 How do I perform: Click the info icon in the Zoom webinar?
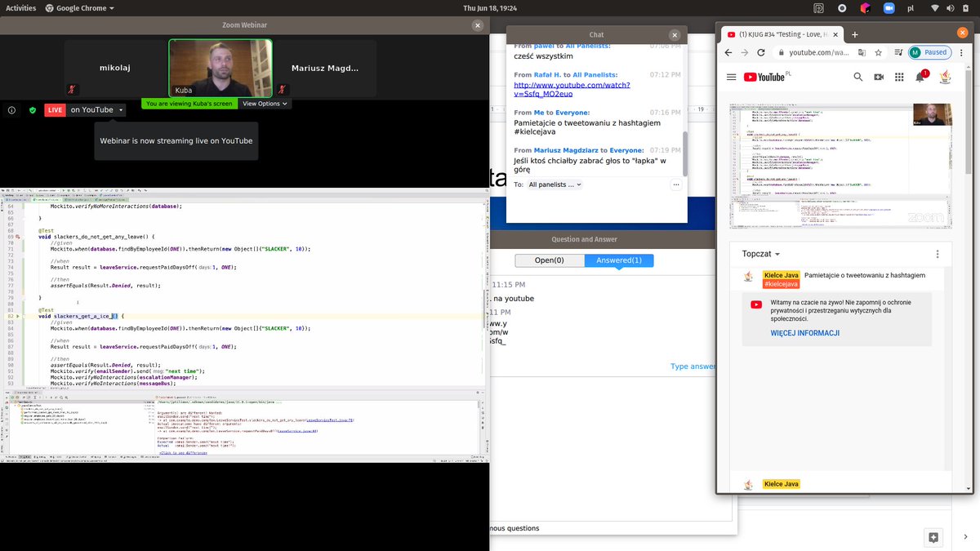(11, 109)
